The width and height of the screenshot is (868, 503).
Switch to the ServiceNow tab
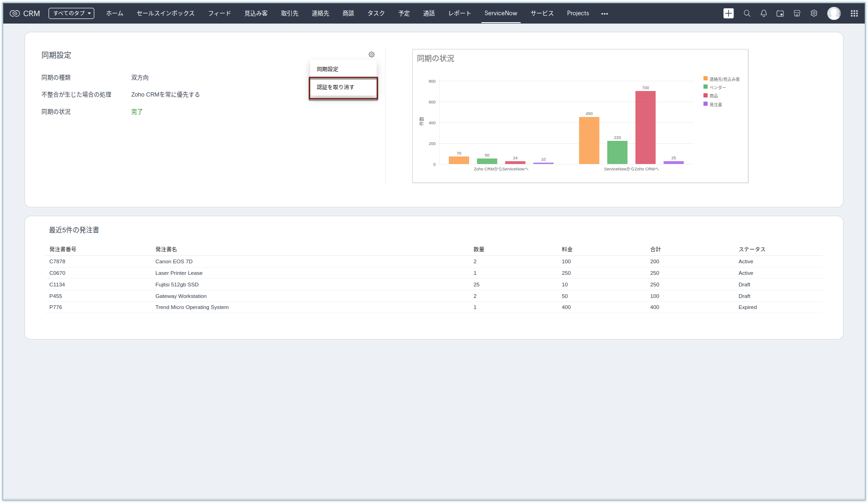click(x=501, y=13)
